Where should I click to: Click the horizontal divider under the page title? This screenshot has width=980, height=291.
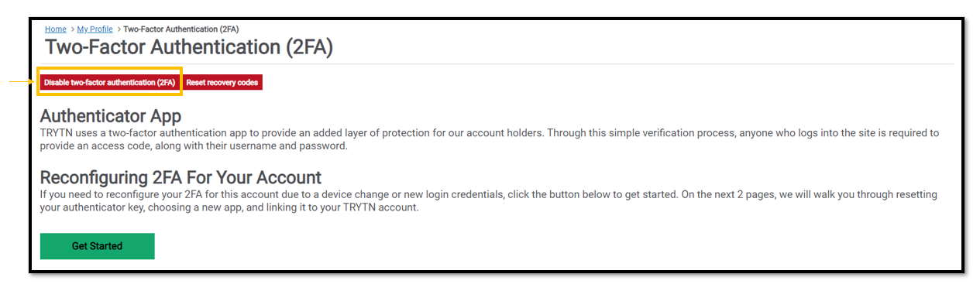click(x=496, y=63)
